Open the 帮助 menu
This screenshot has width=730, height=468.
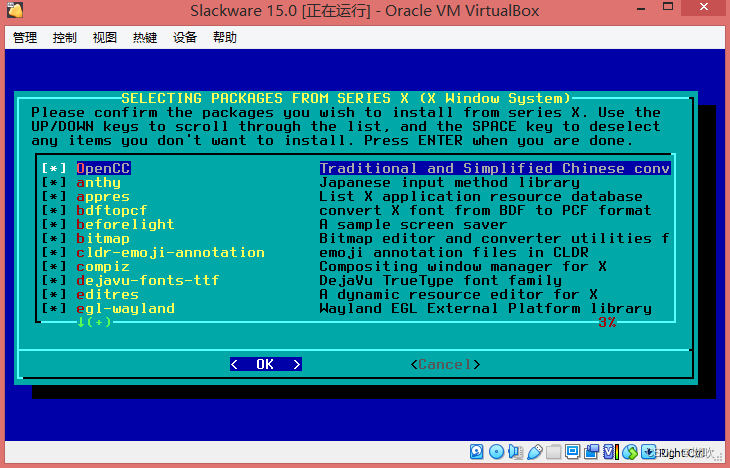[225, 37]
